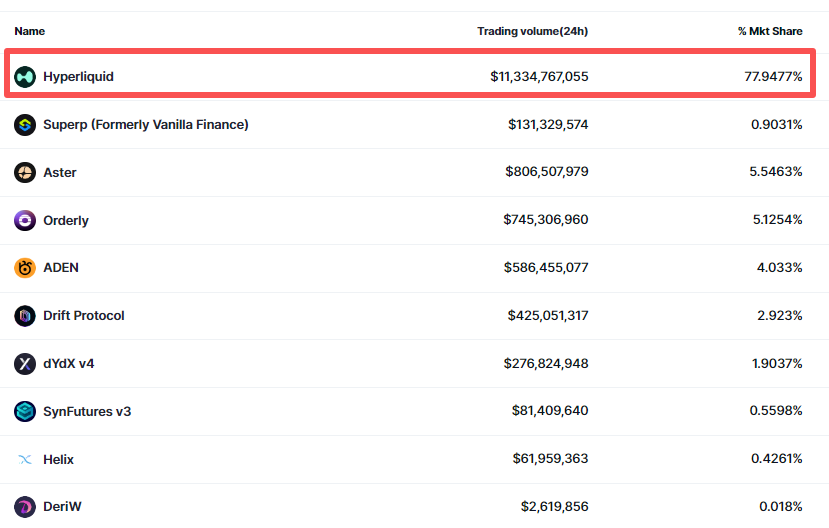Click the Drift Protocol logo icon
This screenshot has width=829, height=528.
(25, 316)
